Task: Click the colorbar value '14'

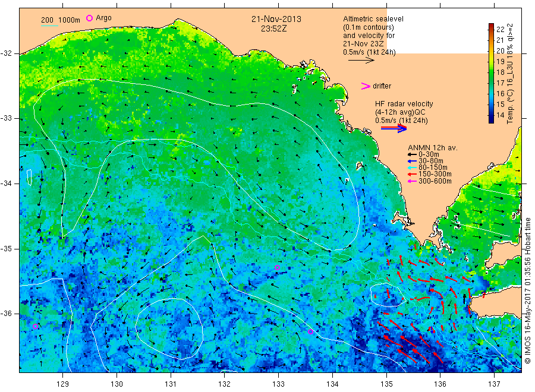Action: click(500, 115)
